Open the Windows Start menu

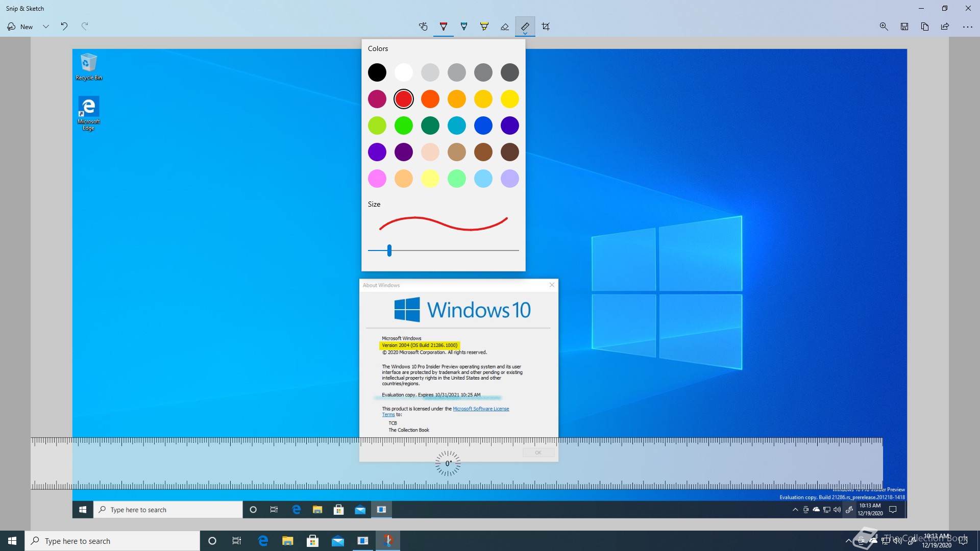[12, 541]
